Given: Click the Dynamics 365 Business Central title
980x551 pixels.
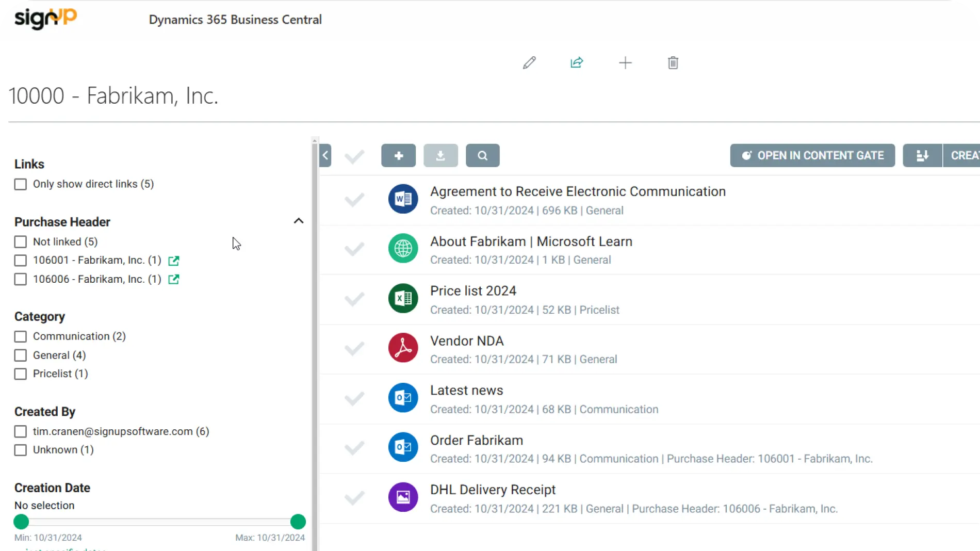Looking at the screenshot, I should pos(235,20).
